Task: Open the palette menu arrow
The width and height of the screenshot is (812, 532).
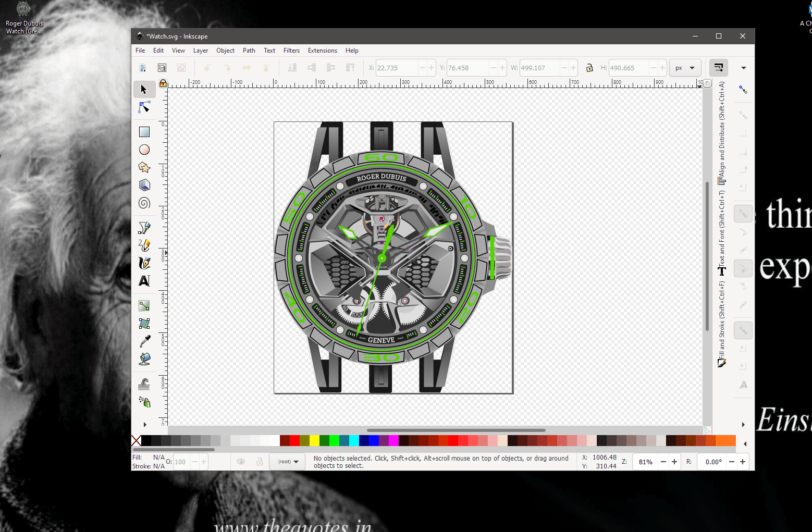Action: coord(745,444)
